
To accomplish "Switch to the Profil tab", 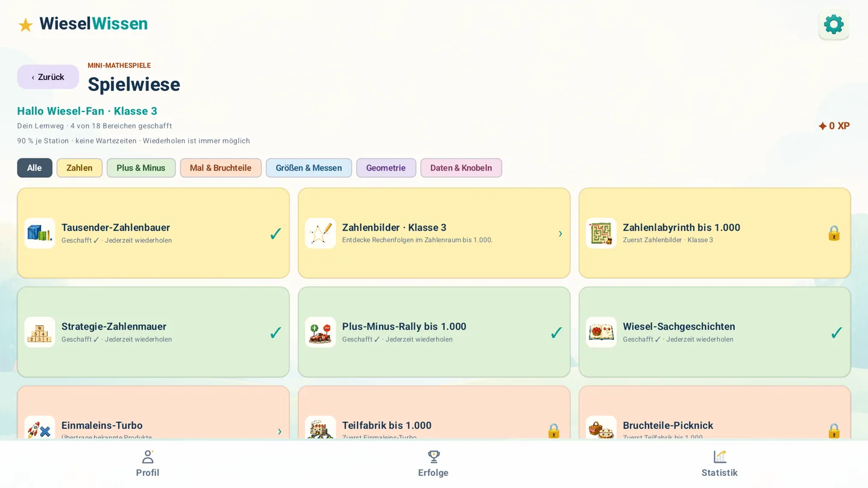I will point(148,464).
